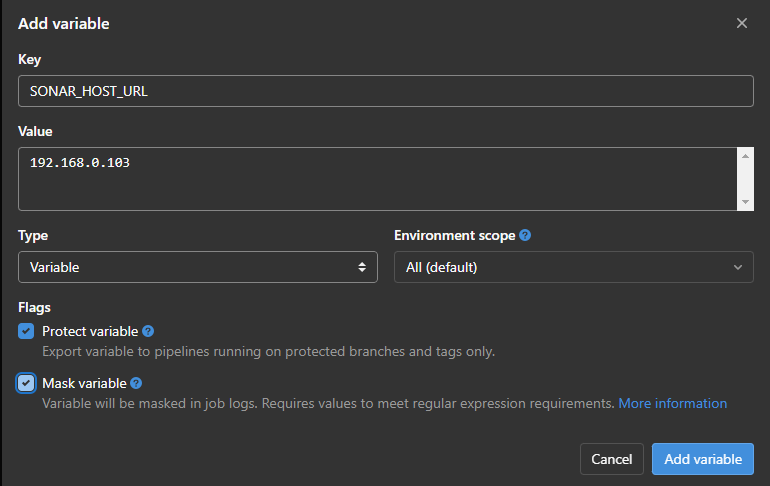770x486 pixels.
Task: Click the help icon beside Mask variable
Action: click(136, 383)
